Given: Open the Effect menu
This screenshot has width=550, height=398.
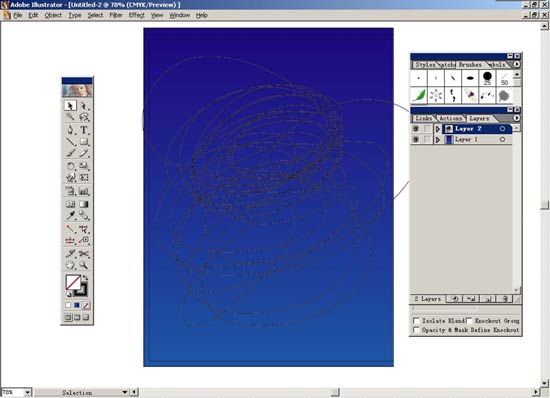Looking at the screenshot, I should [x=136, y=15].
